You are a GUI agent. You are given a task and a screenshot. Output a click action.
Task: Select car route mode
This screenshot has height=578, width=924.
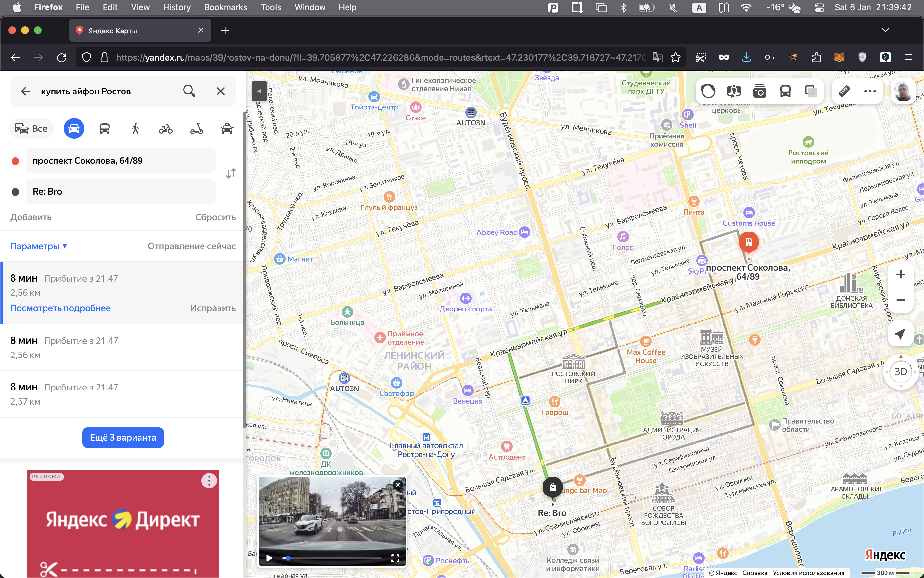(x=74, y=129)
